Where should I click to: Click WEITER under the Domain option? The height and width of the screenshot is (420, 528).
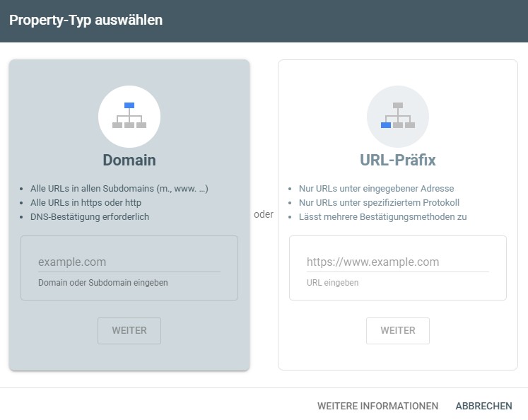coord(129,331)
